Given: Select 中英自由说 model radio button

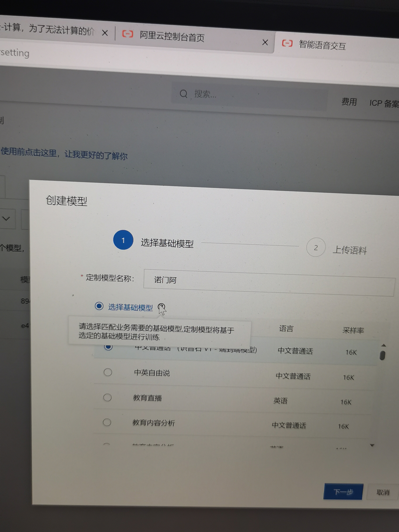Looking at the screenshot, I should [108, 372].
